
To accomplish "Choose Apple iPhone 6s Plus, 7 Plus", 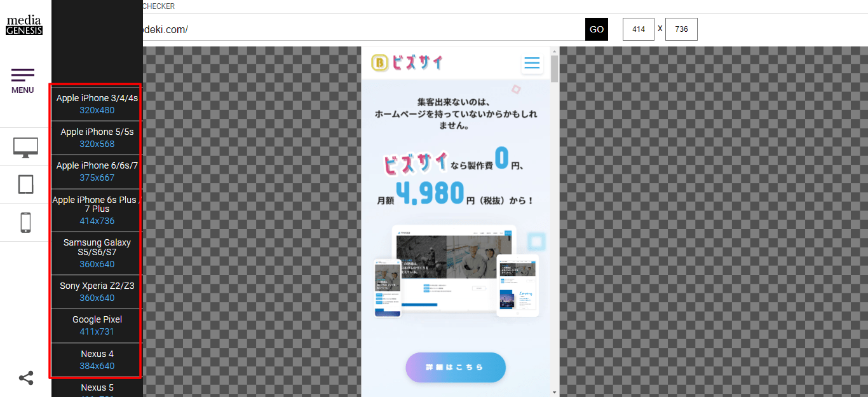I will [97, 210].
